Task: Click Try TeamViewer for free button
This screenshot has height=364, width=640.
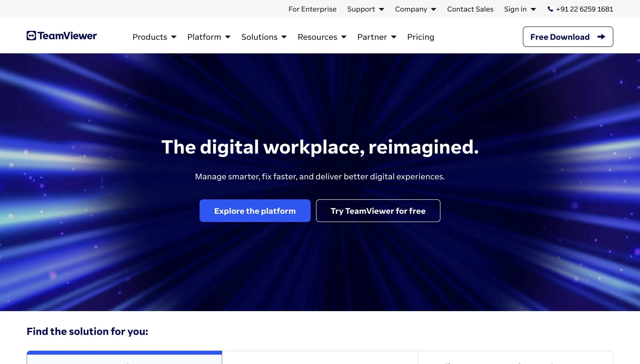Action: tap(378, 211)
